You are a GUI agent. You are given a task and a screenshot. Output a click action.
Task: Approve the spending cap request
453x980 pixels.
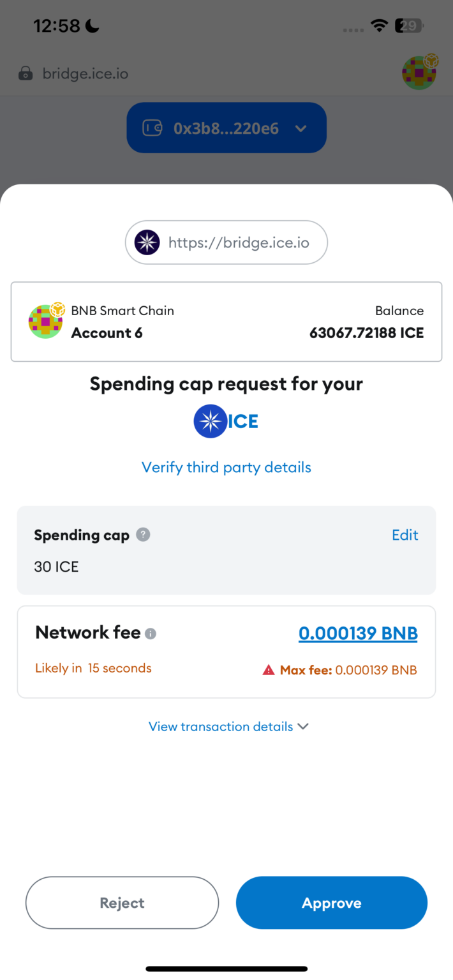point(331,902)
